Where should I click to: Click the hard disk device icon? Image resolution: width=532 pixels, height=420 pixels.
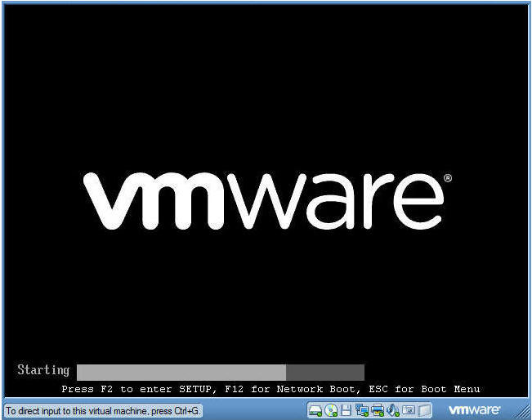click(x=315, y=411)
